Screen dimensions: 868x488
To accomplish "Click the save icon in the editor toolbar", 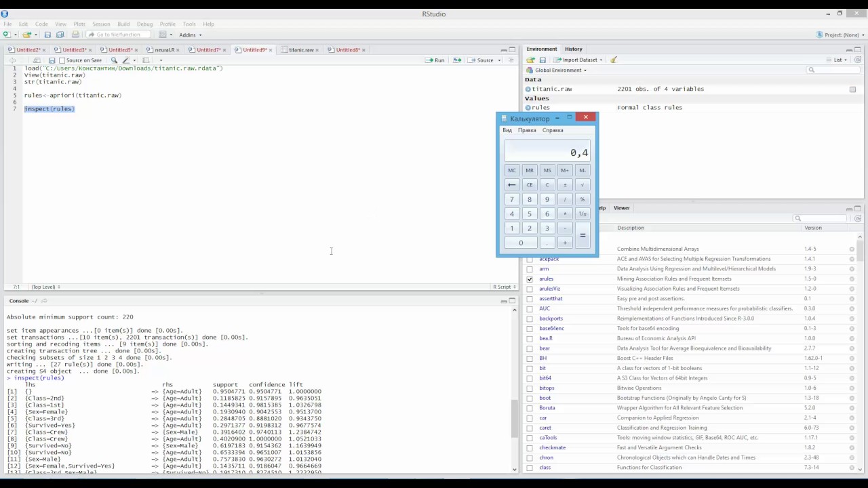I will 52,60.
